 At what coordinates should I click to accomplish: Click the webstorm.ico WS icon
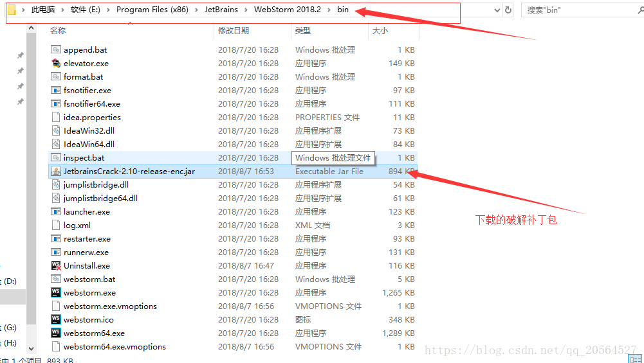click(x=56, y=319)
